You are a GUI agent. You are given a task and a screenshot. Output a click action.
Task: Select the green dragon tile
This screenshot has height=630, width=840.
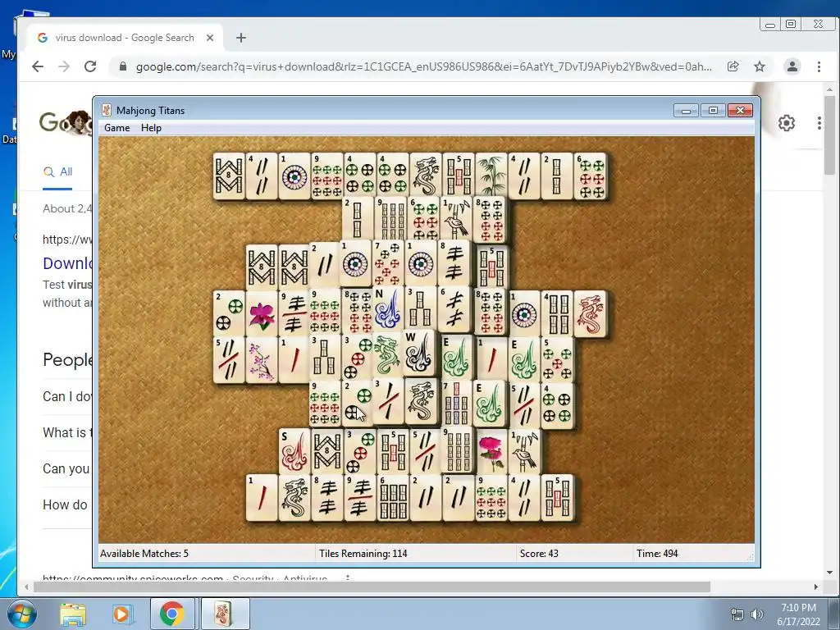(388, 354)
